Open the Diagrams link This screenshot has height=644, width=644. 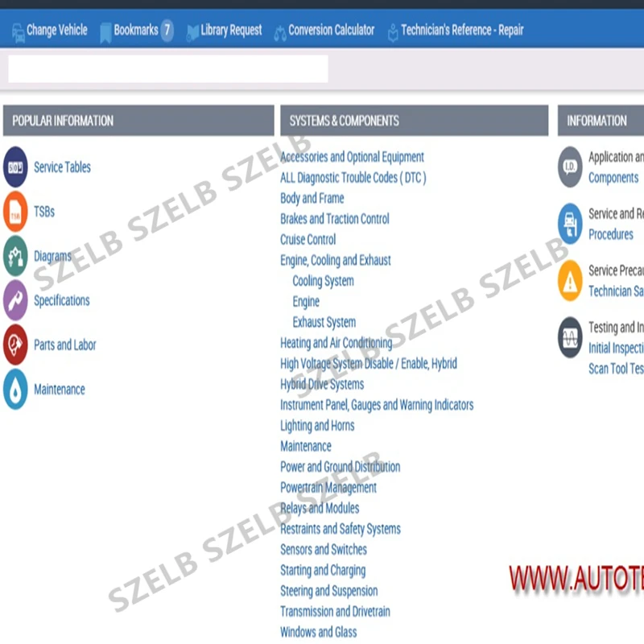pyautogui.click(x=52, y=256)
